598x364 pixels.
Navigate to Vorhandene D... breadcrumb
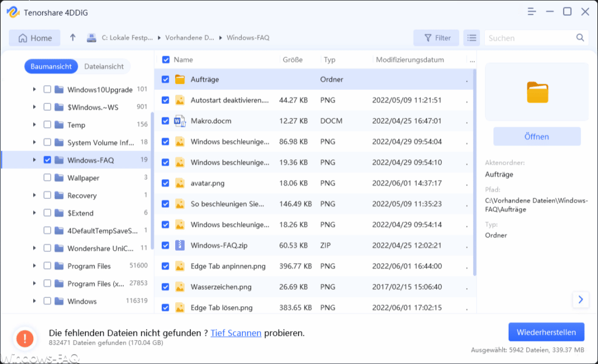pyautogui.click(x=190, y=38)
